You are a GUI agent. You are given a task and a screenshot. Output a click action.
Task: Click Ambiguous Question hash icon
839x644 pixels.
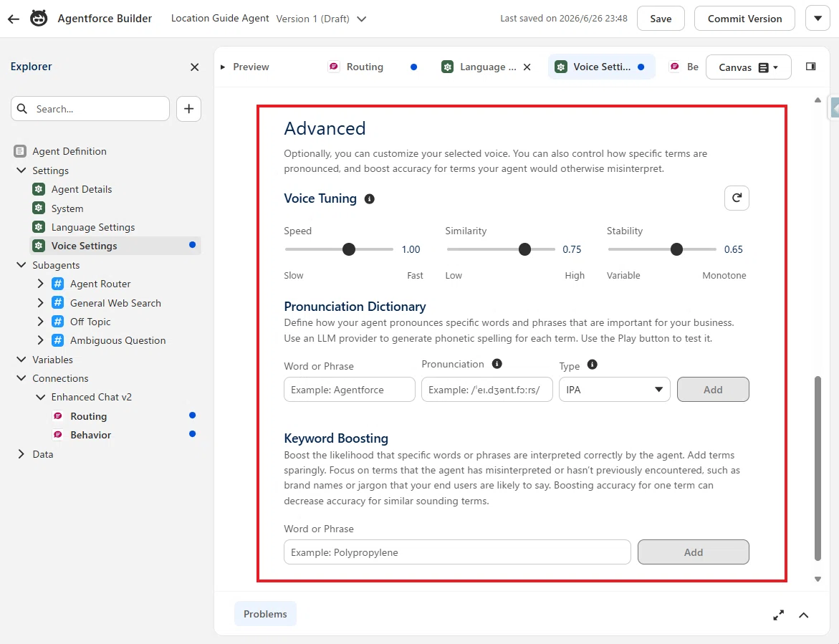(x=58, y=340)
